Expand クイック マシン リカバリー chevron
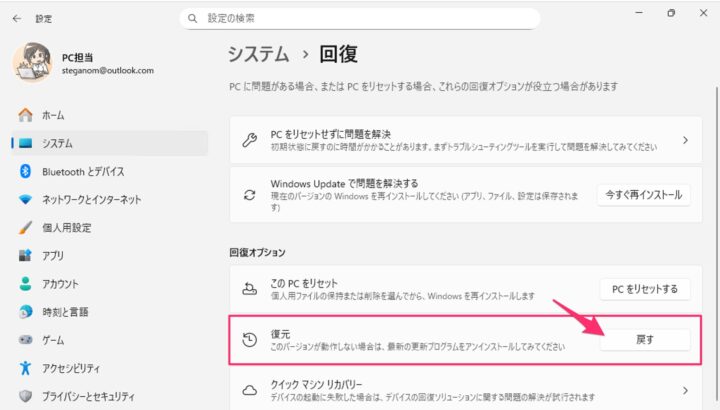 click(x=685, y=390)
